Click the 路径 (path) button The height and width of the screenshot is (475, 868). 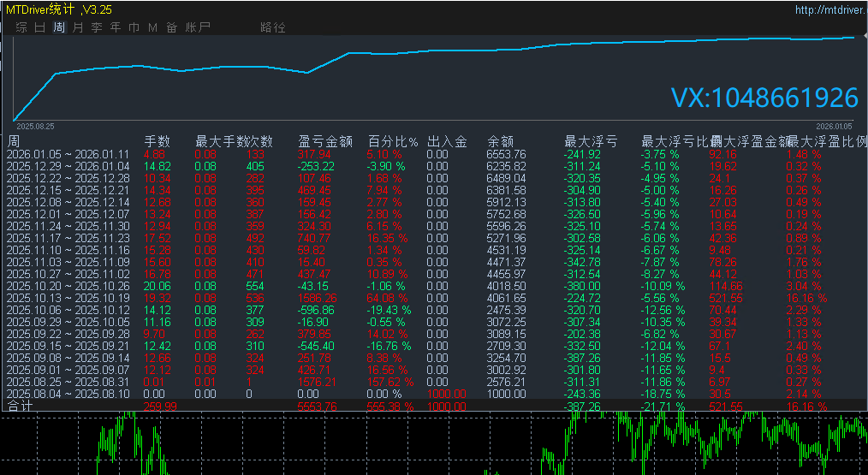[273, 27]
